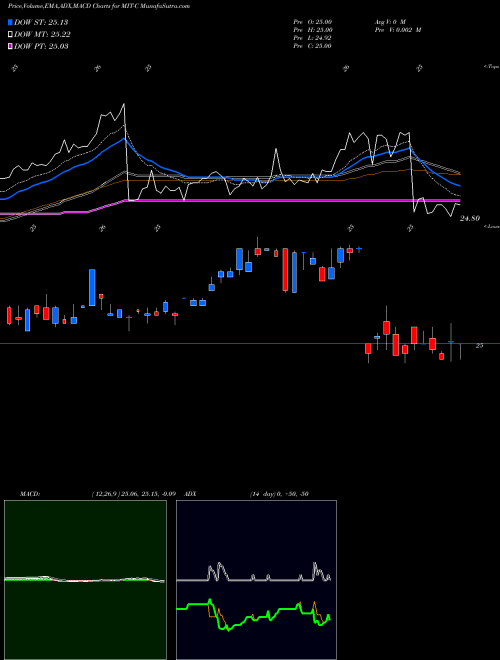Open the dark blue ADX indicator panel

[x=256, y=580]
